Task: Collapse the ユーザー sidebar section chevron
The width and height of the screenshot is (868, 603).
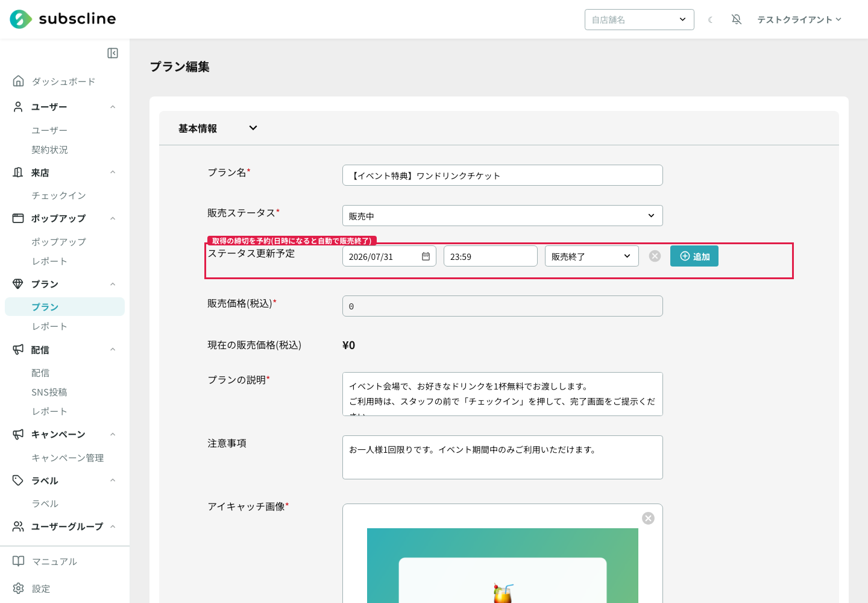Action: tap(113, 107)
